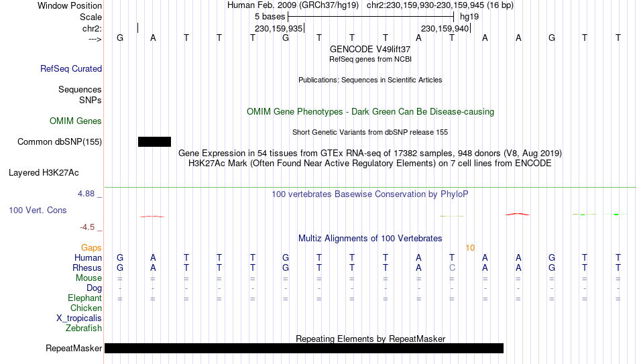Click the Human species label
This screenshot has height=364, width=637.
(x=88, y=258)
